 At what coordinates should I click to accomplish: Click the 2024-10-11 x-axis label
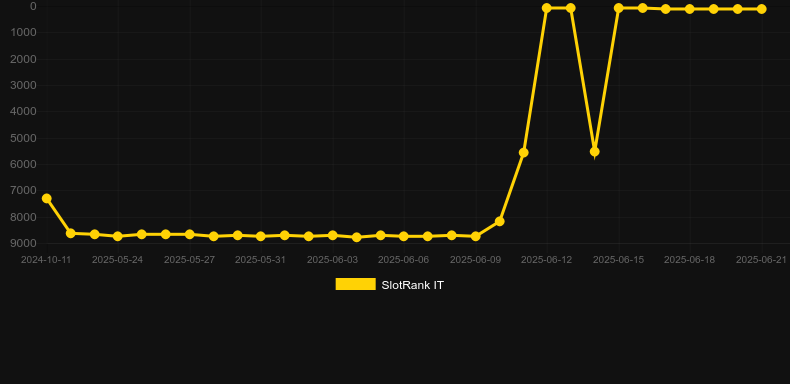tap(46, 260)
